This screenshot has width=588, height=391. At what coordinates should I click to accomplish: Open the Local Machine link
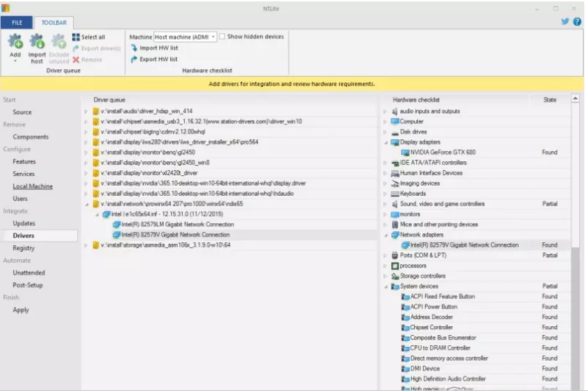point(32,186)
